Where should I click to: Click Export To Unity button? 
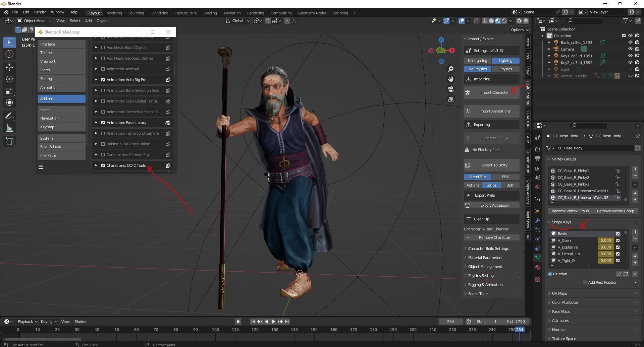[x=492, y=165]
